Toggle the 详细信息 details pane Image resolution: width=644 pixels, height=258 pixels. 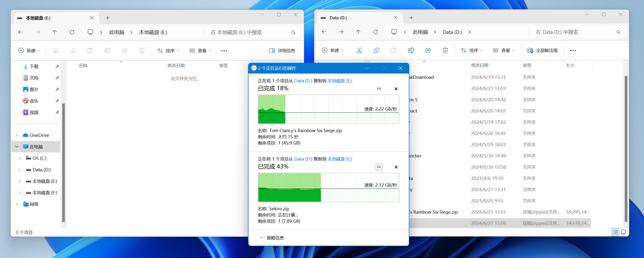[x=282, y=51]
